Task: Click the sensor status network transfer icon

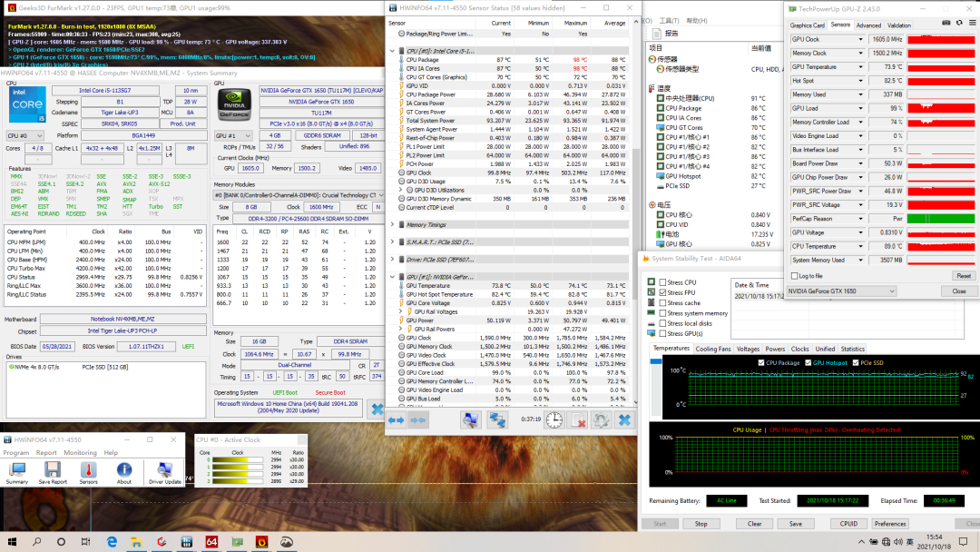Action: point(497,420)
